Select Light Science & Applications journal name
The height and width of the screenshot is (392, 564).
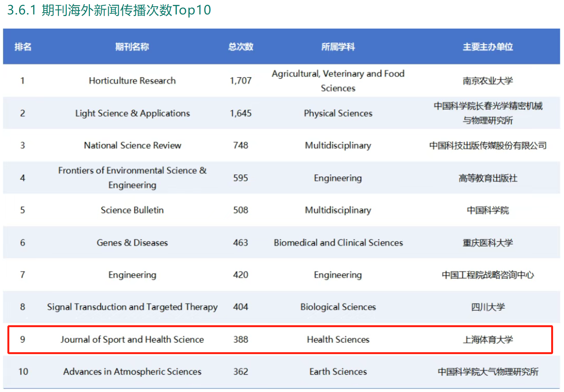tap(132, 113)
